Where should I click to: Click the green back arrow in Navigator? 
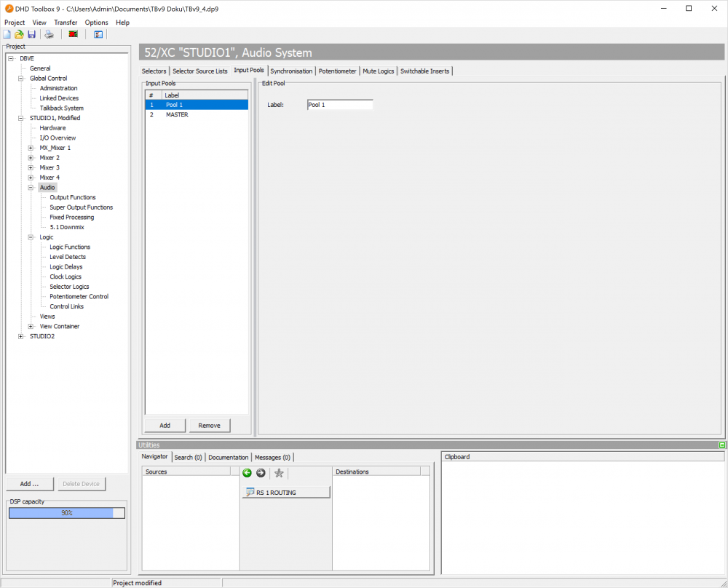248,473
